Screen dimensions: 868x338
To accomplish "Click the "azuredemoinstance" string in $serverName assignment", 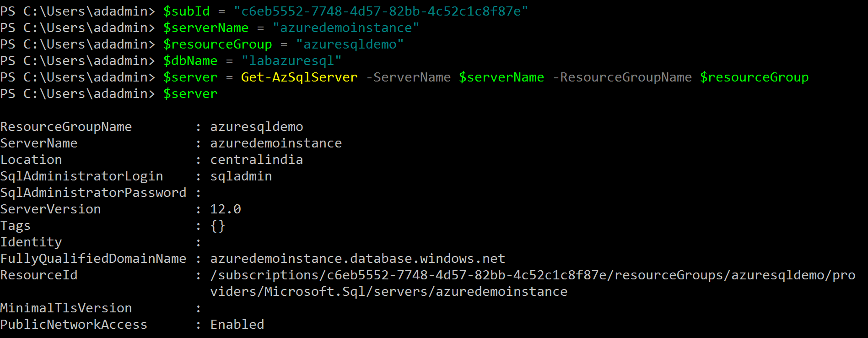I will (x=345, y=28).
